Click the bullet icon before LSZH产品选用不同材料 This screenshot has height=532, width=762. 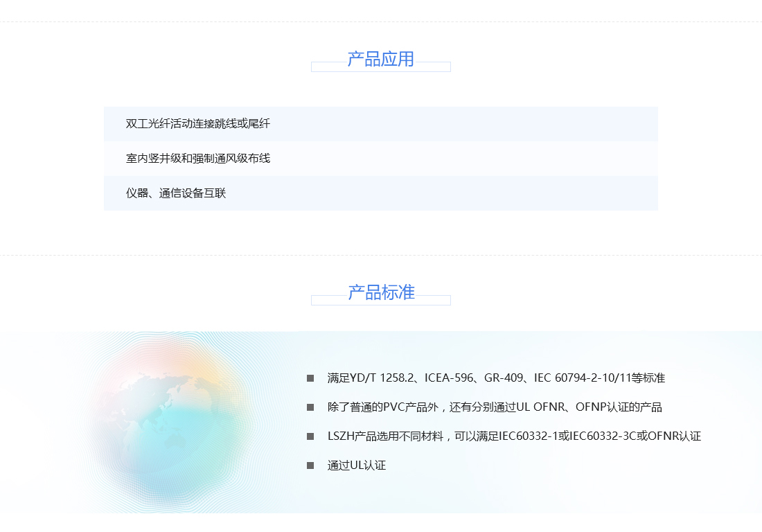[310, 436]
